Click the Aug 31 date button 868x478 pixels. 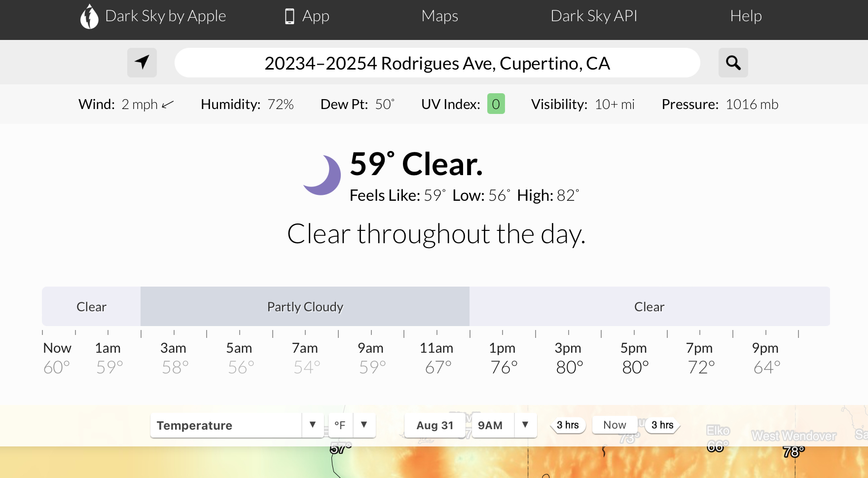point(435,425)
